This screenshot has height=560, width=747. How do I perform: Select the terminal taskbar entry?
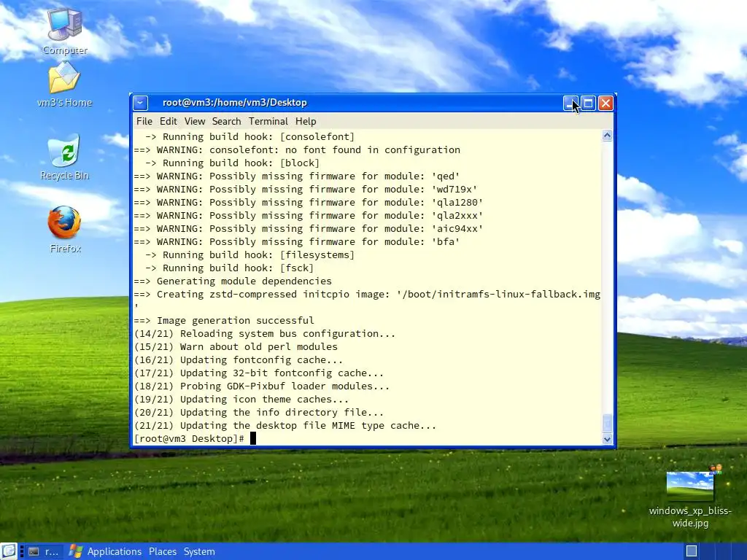pyautogui.click(x=44, y=551)
